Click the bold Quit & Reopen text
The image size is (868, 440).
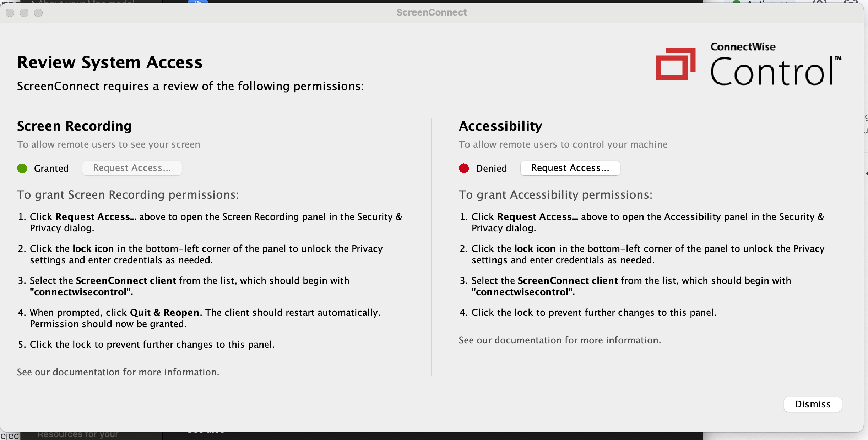coord(164,312)
